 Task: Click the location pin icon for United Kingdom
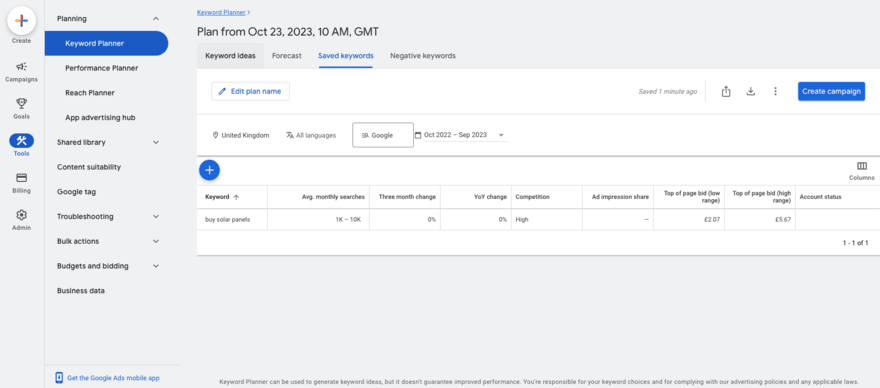215,135
